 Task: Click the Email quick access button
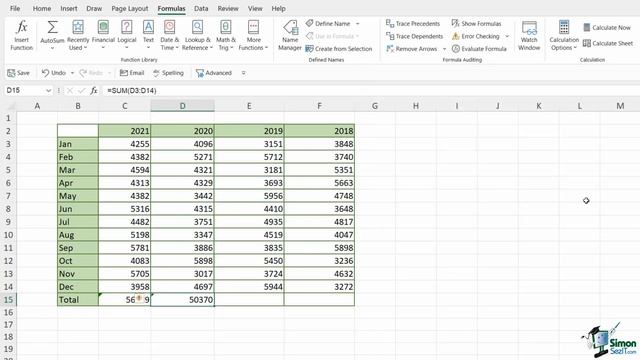[132, 73]
